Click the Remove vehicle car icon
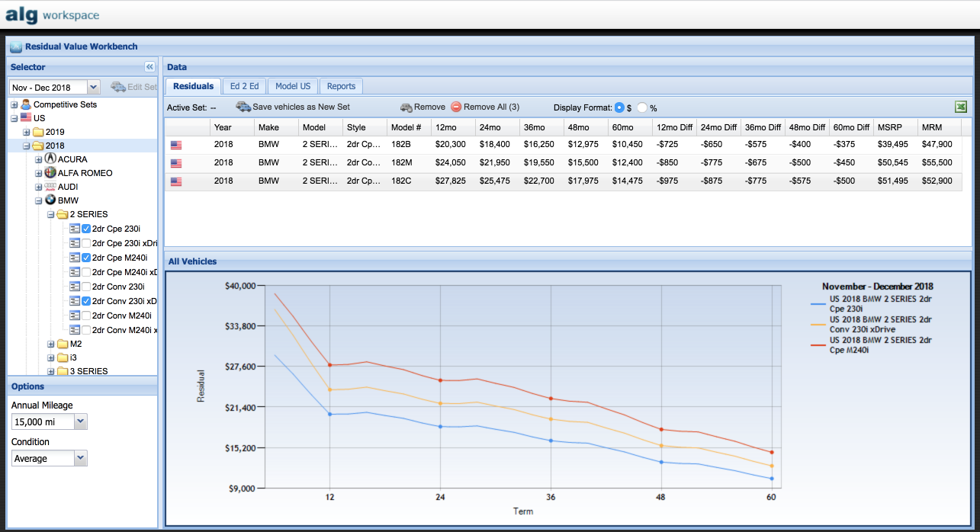 pyautogui.click(x=406, y=107)
